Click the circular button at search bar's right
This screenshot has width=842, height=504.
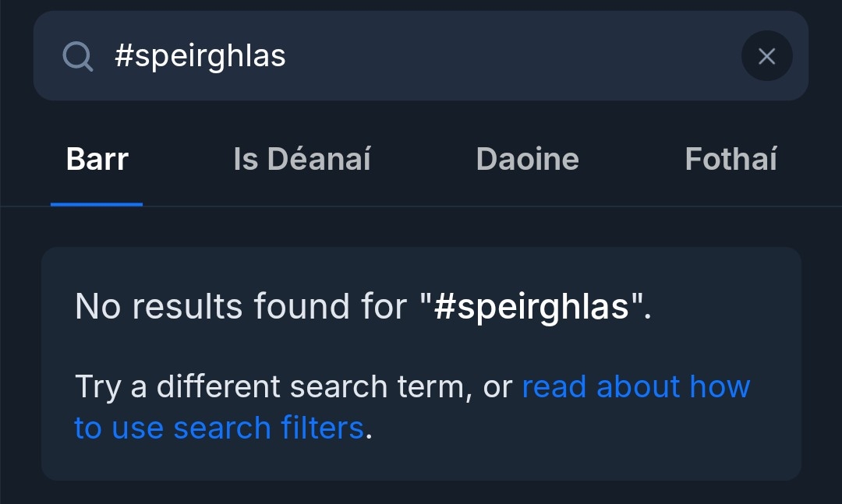pyautogui.click(x=766, y=56)
